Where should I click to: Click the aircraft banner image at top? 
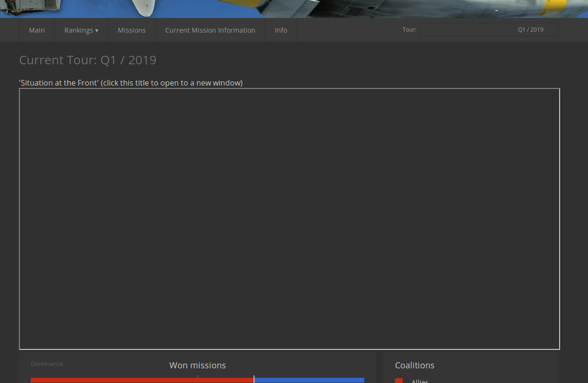pyautogui.click(x=294, y=9)
